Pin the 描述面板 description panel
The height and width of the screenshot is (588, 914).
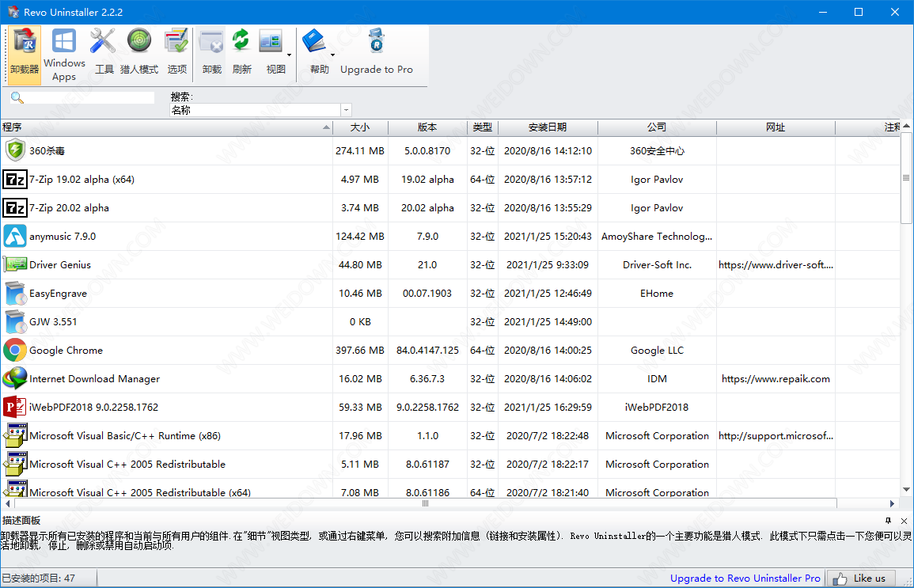click(888, 521)
